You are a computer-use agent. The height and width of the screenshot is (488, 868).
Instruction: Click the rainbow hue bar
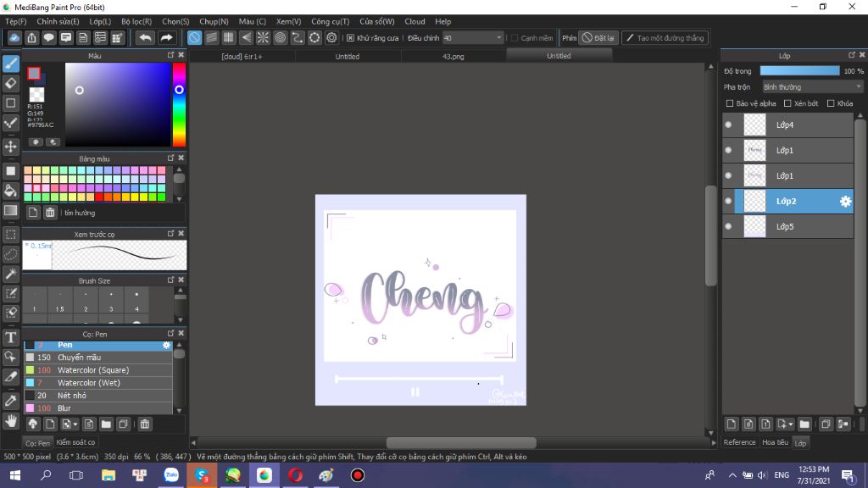[179, 104]
